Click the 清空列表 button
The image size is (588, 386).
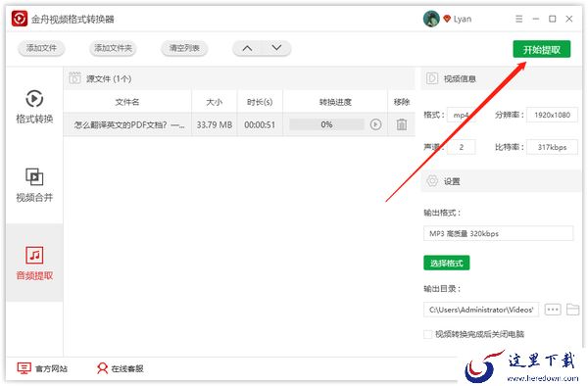pyautogui.click(x=184, y=48)
